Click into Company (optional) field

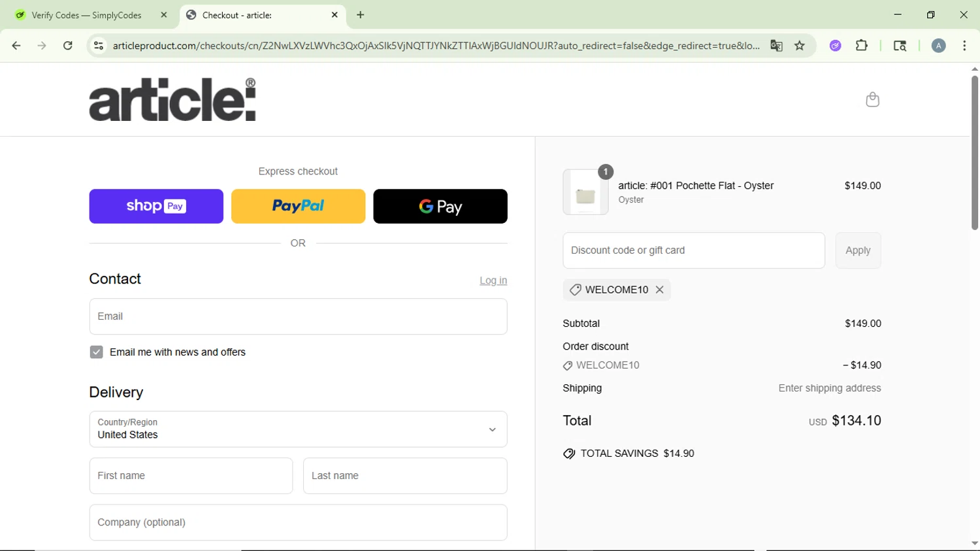(298, 522)
